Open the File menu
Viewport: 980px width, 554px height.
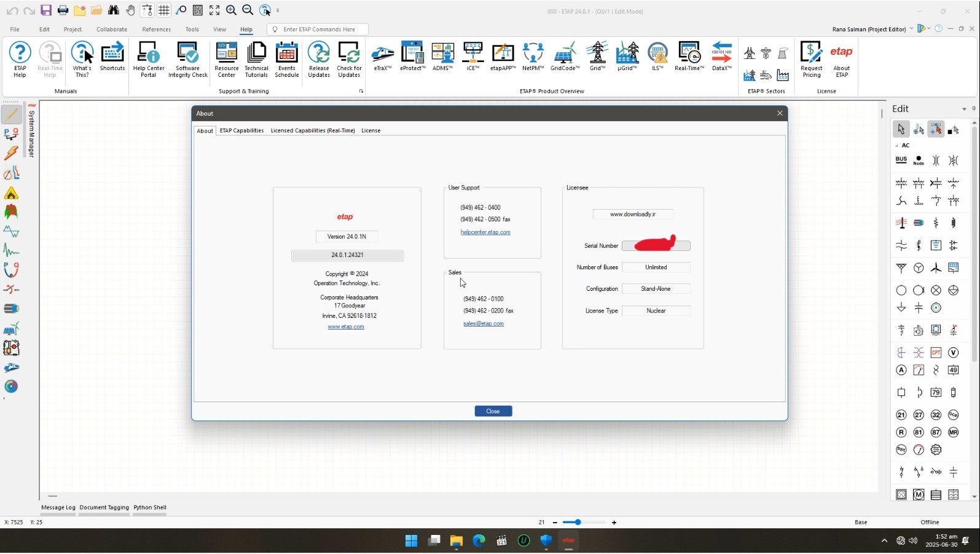[x=15, y=30]
